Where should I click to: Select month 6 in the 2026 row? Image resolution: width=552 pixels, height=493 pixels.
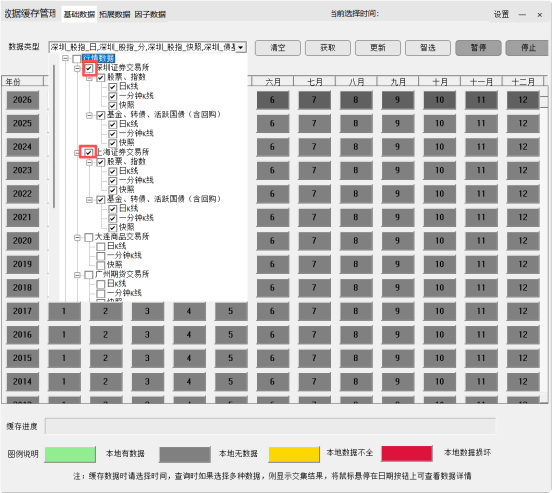[272, 100]
